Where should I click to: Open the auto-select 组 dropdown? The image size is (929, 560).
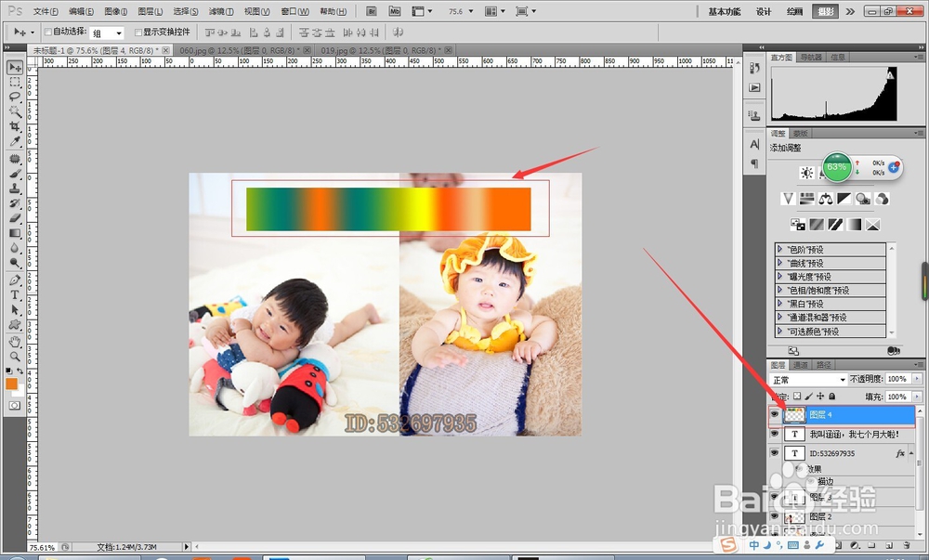[x=107, y=33]
